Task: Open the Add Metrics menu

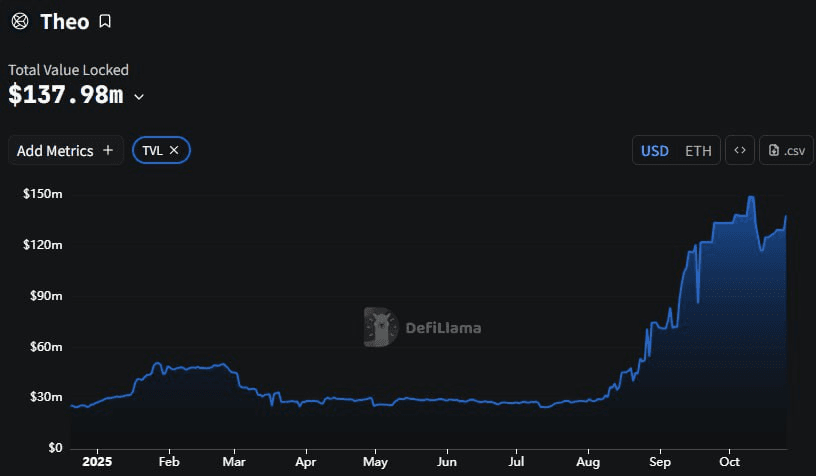Action: pyautogui.click(x=66, y=150)
